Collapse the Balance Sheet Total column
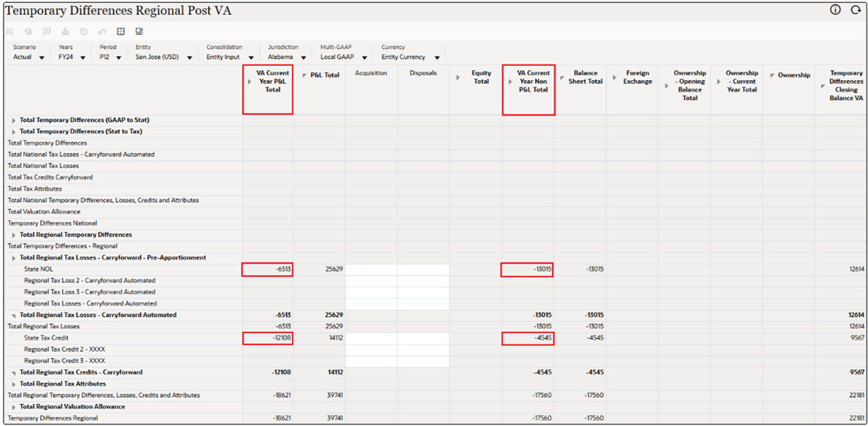This screenshot has height=426, width=868. (x=562, y=78)
